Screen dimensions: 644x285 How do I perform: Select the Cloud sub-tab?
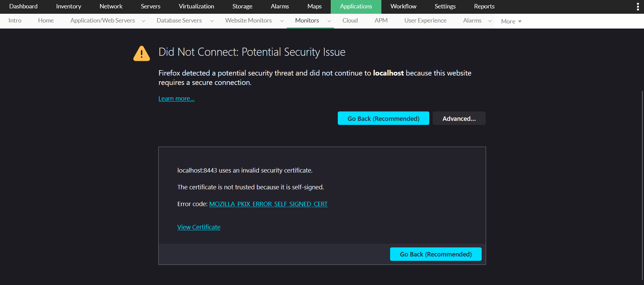click(350, 20)
